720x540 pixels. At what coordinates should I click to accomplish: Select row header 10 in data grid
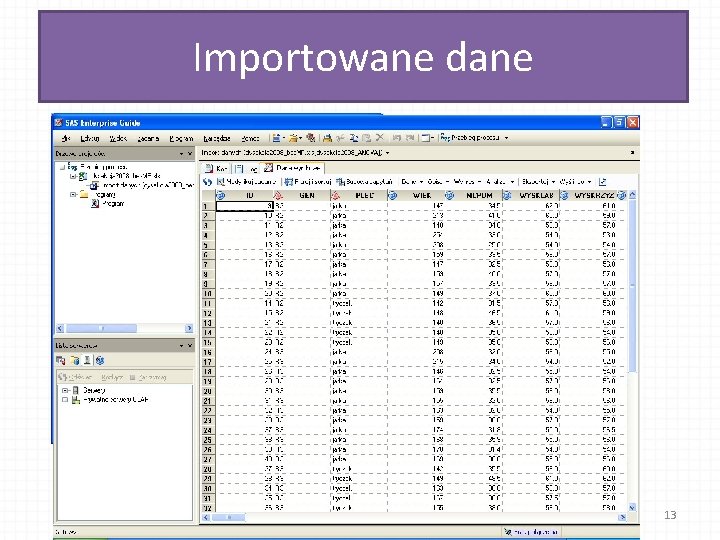(208, 293)
